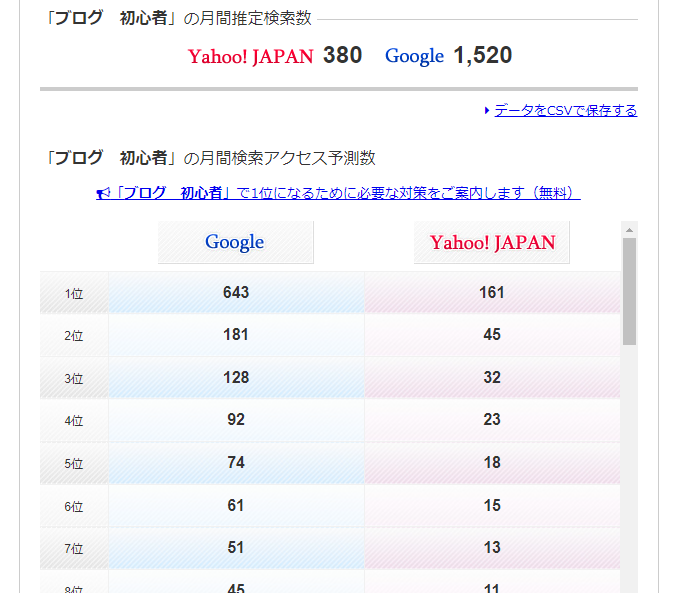This screenshot has width=674, height=593.
Task: Open the データをCSVで保存する link
Action: (566, 110)
